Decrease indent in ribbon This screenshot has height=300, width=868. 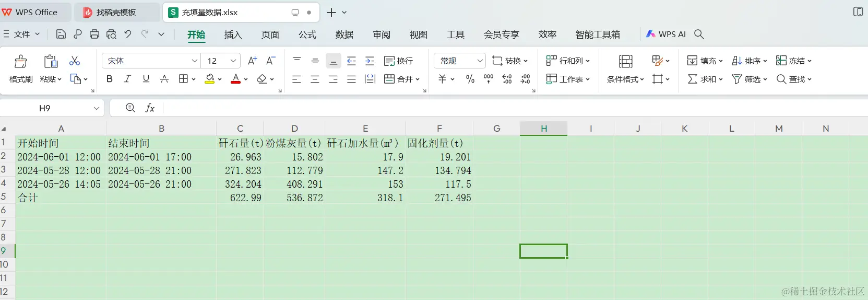(352, 61)
